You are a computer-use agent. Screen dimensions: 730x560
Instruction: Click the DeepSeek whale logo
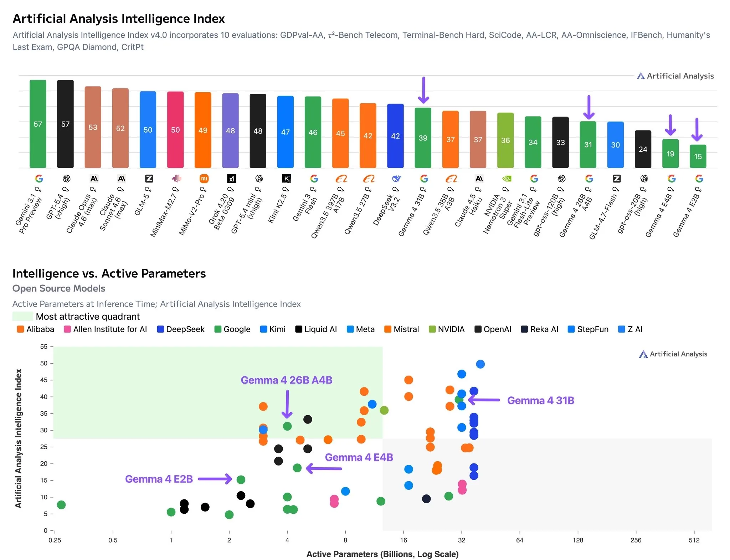click(396, 179)
